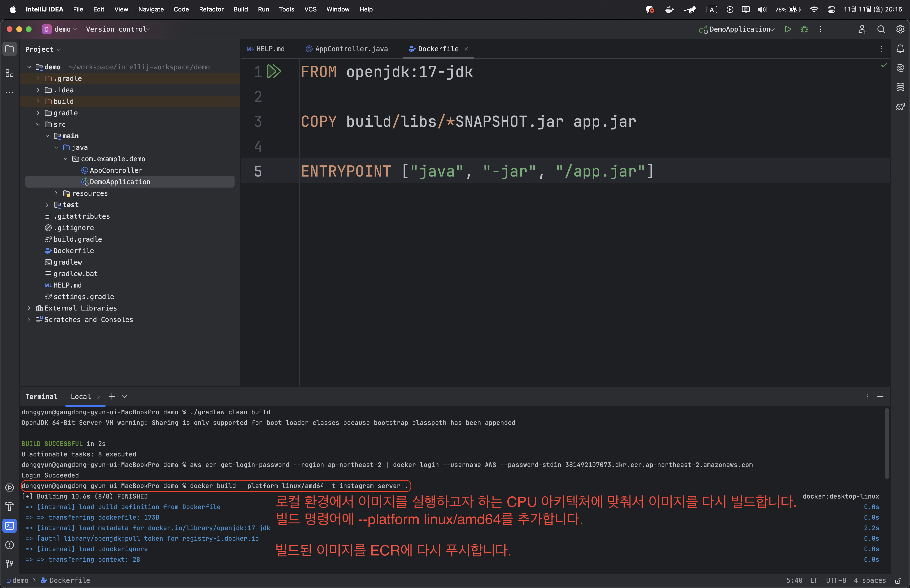Open the Database tool window icon
The height and width of the screenshot is (588, 910).
coord(900,88)
